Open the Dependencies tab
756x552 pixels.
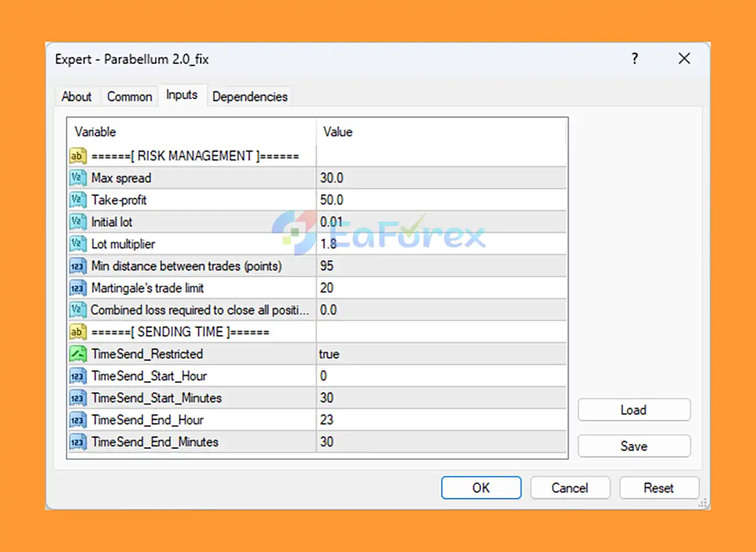coord(250,97)
